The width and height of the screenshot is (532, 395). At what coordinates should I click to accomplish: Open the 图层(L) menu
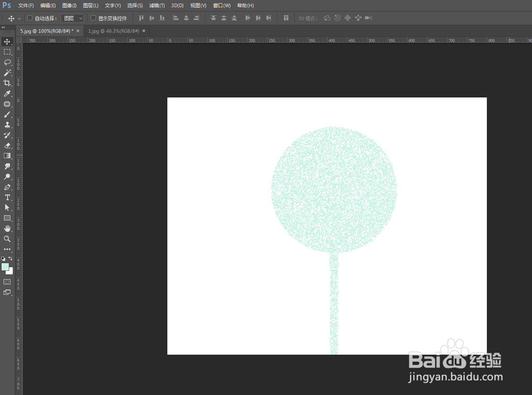pos(91,6)
